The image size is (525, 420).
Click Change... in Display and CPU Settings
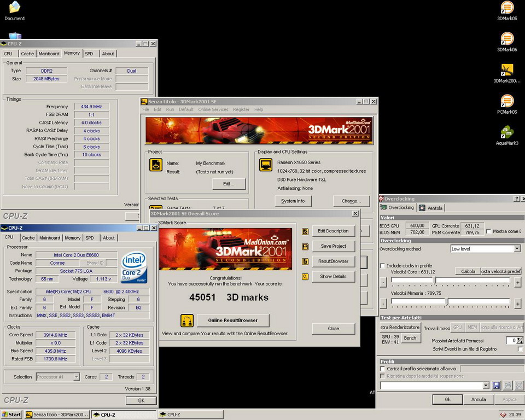coord(351,201)
